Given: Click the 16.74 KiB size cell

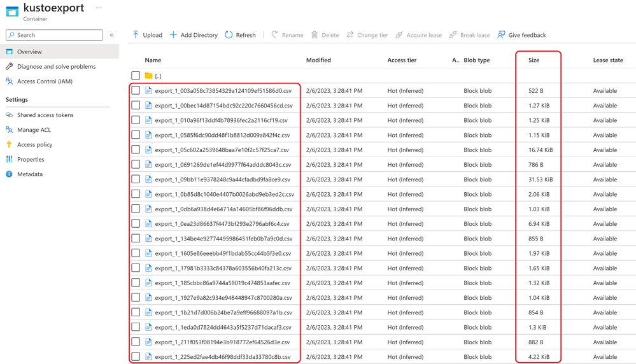Looking at the screenshot, I should tap(541, 150).
